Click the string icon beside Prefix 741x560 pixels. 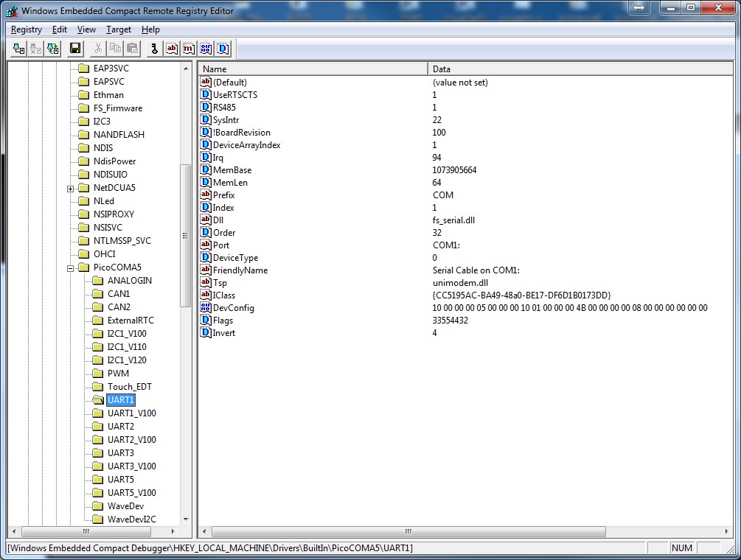click(206, 195)
